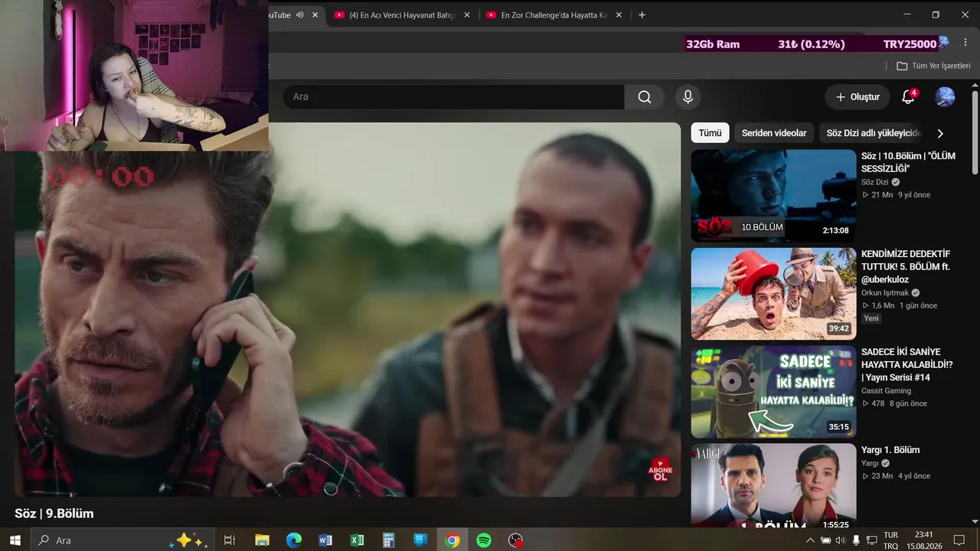
Task: Switch the TUR TRQ input language
Action: [891, 540]
